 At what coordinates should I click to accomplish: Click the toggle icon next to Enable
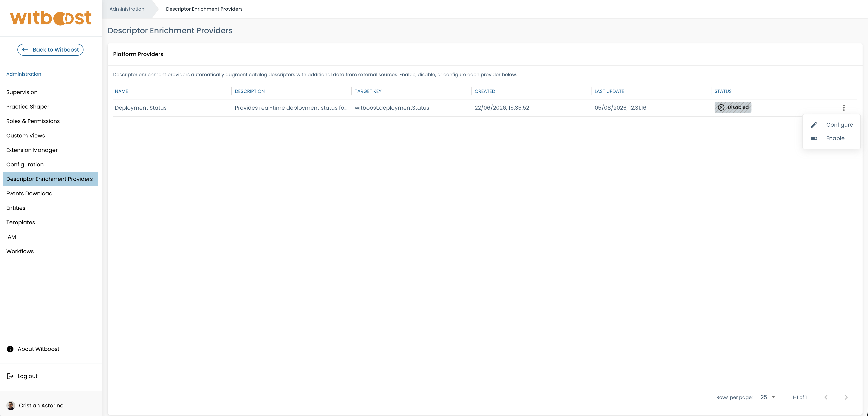[x=814, y=138]
